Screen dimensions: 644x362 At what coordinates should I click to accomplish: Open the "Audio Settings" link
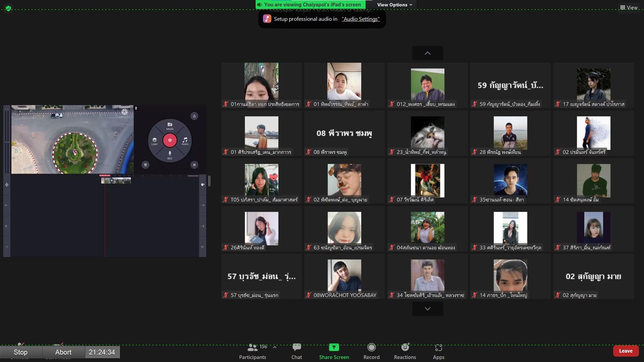coord(361,19)
